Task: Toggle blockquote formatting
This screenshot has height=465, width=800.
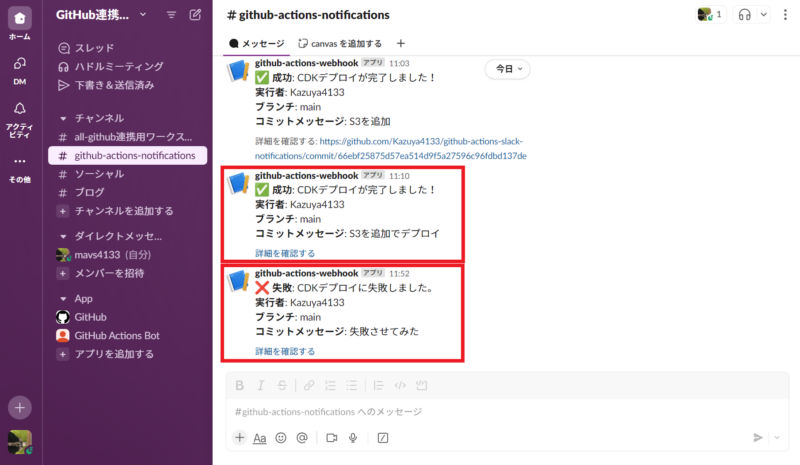Action: pos(378,385)
